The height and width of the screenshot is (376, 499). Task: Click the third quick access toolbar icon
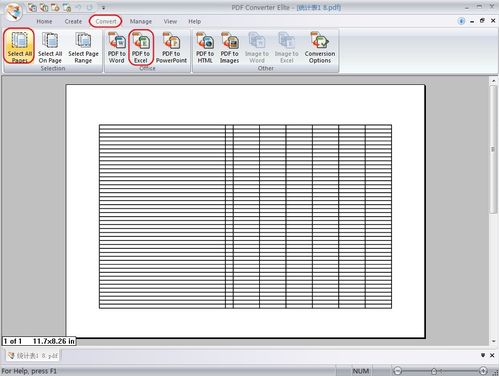[x=55, y=7]
